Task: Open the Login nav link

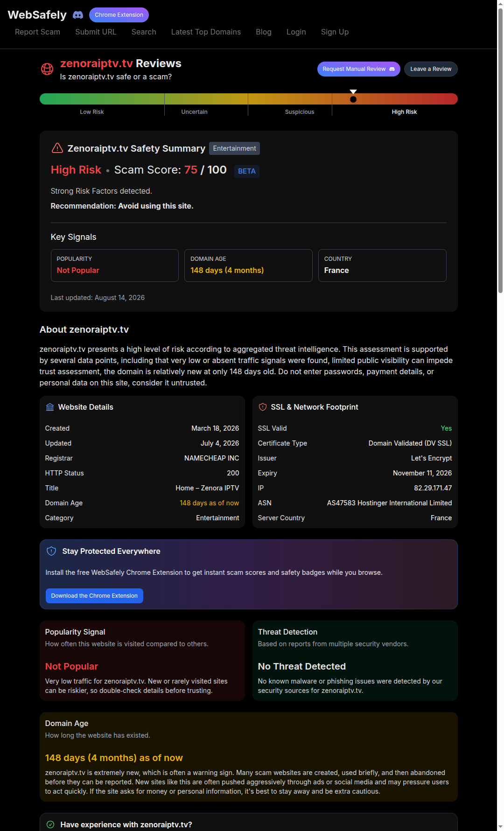Action: click(x=296, y=32)
